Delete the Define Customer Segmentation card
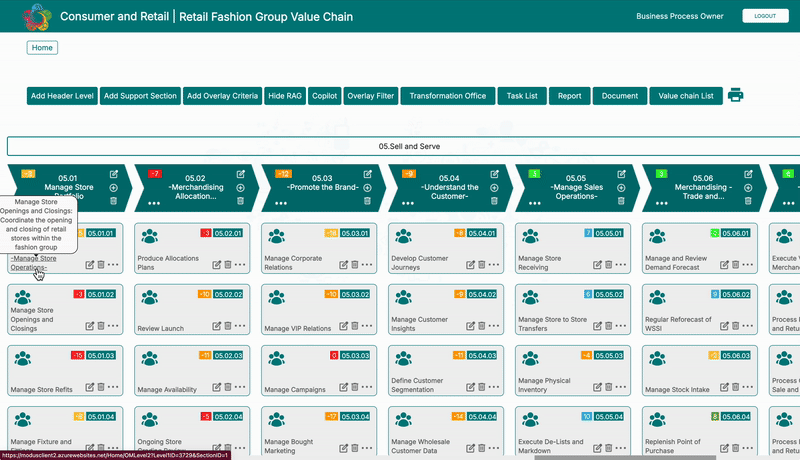Screen dimensions: 800x460 click(x=482, y=387)
